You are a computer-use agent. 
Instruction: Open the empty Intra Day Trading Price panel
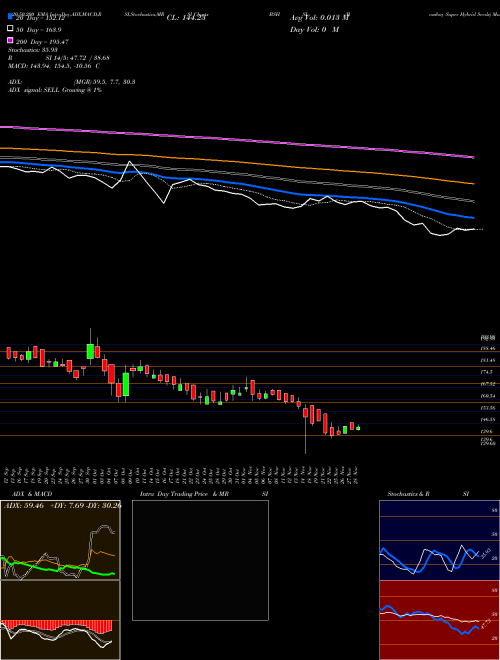pyautogui.click(x=200, y=560)
